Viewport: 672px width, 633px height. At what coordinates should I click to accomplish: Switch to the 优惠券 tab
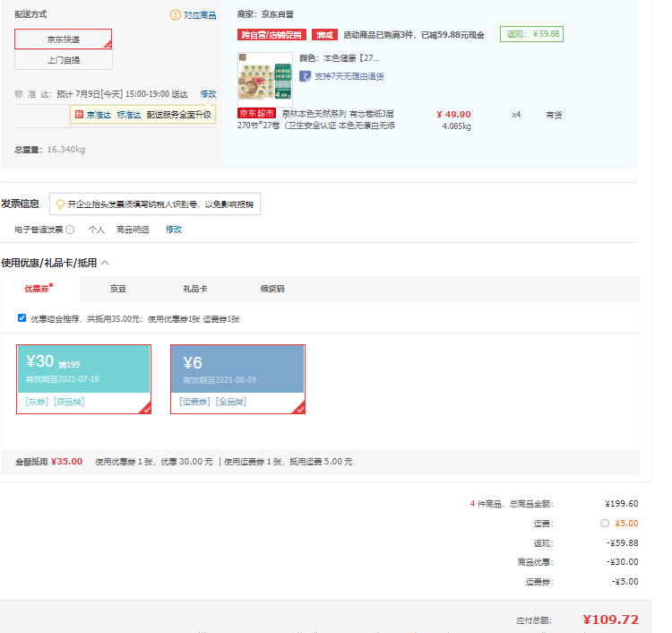pyautogui.click(x=39, y=288)
